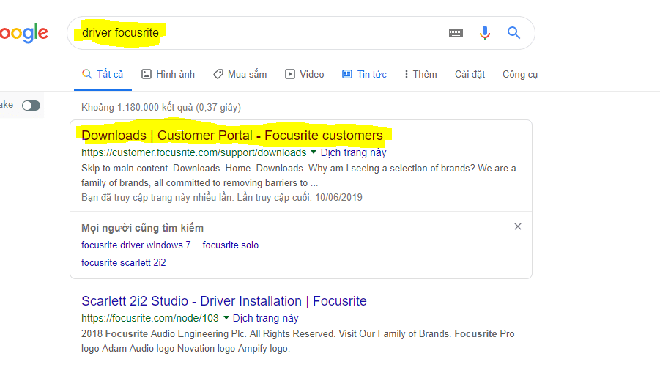Click the URL text https://customer.focusrite.com/support/downloads

[194, 152]
